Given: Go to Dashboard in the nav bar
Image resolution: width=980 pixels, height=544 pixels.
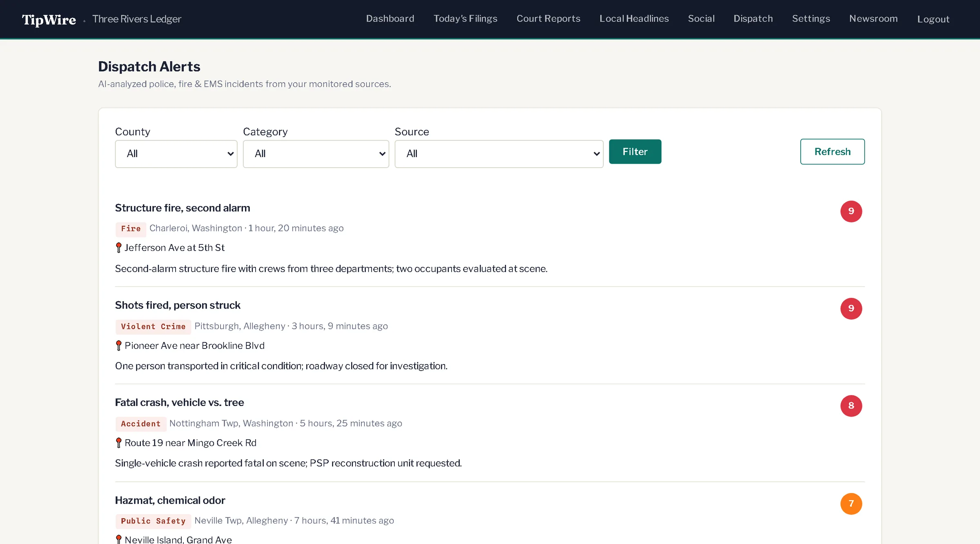Looking at the screenshot, I should tap(390, 19).
